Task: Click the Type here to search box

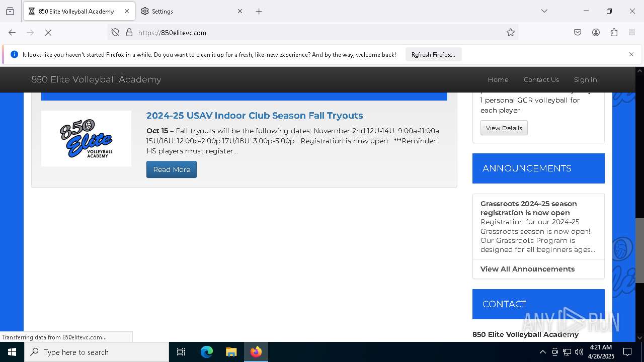Action: [x=97, y=352]
